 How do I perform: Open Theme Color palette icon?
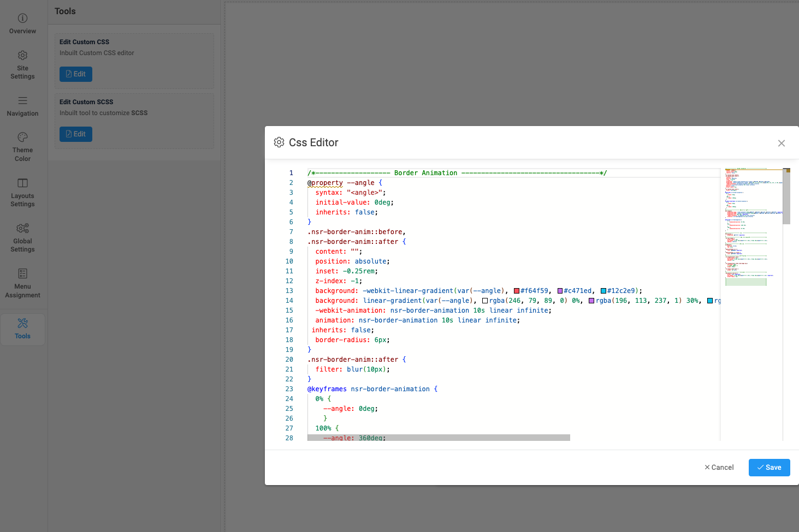tap(22, 138)
